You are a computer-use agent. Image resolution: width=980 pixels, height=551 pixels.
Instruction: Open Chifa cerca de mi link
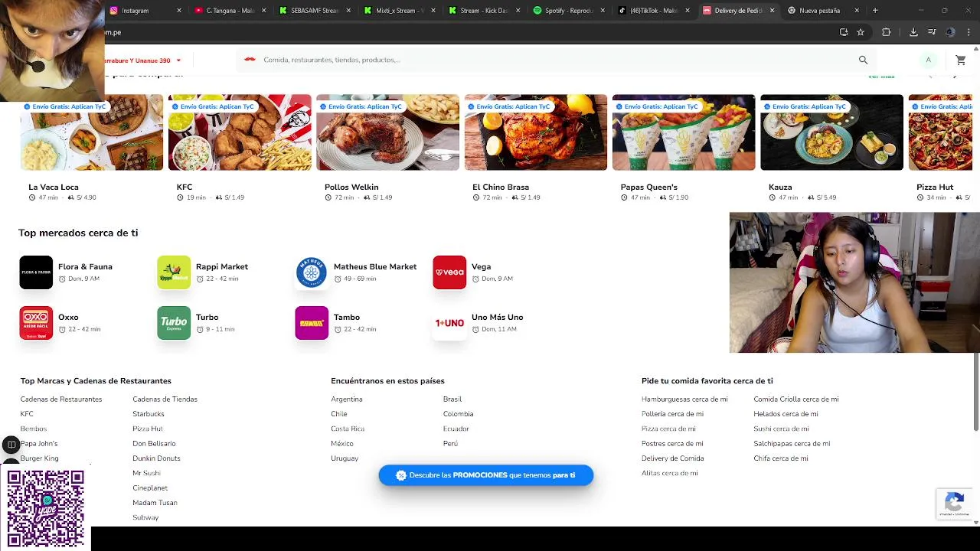tap(781, 458)
